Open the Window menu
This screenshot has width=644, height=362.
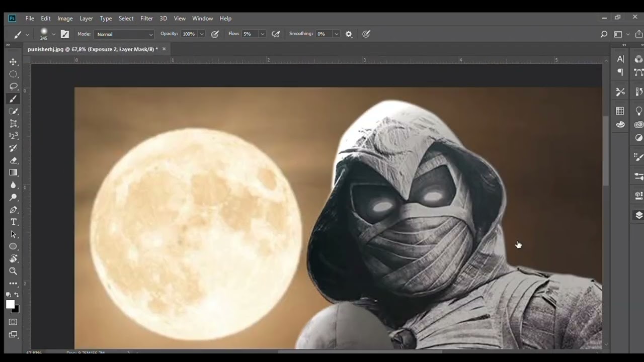(x=202, y=19)
